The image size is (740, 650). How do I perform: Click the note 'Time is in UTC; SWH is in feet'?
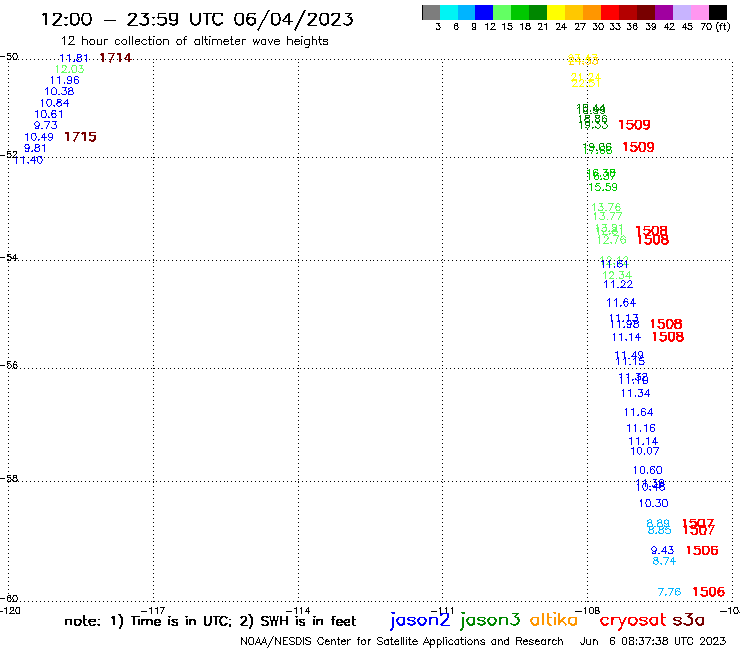(210, 621)
